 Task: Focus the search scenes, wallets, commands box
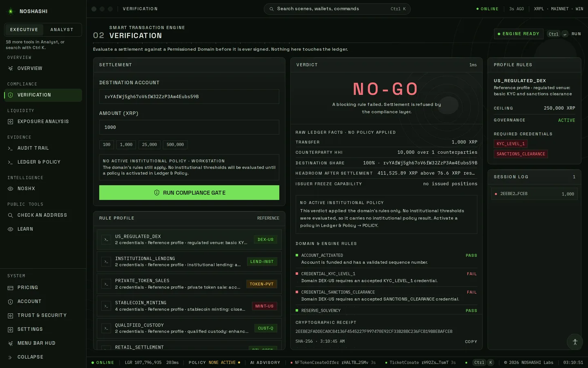tap(337, 9)
